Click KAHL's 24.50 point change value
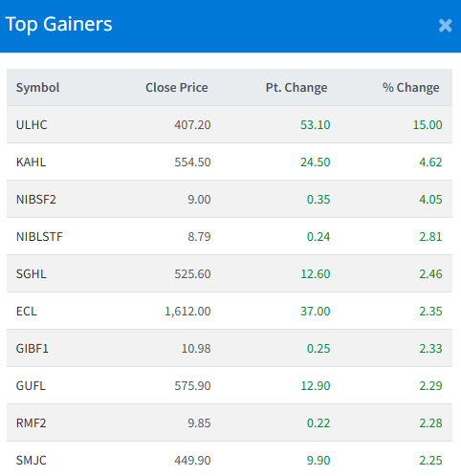 tap(315, 162)
